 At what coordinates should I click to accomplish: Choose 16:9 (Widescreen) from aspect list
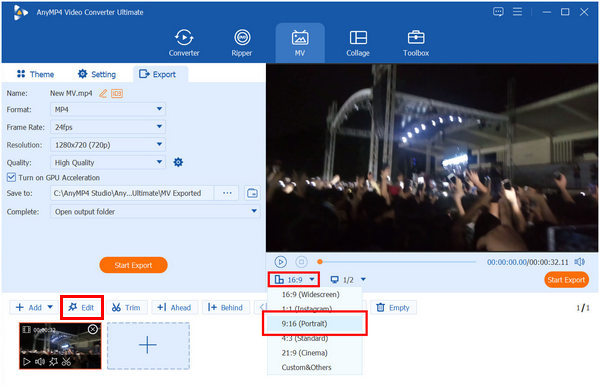tap(310, 295)
